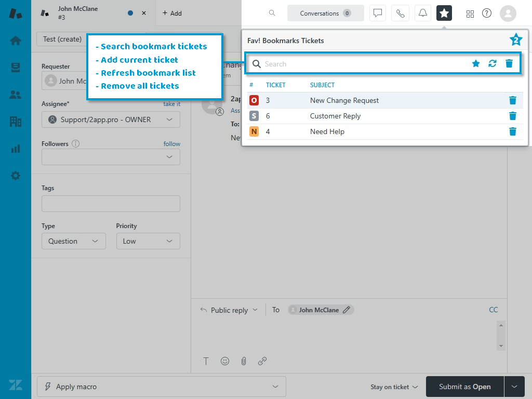Open the emoji picker in reply editor
The height and width of the screenshot is (399, 532).
click(225, 361)
